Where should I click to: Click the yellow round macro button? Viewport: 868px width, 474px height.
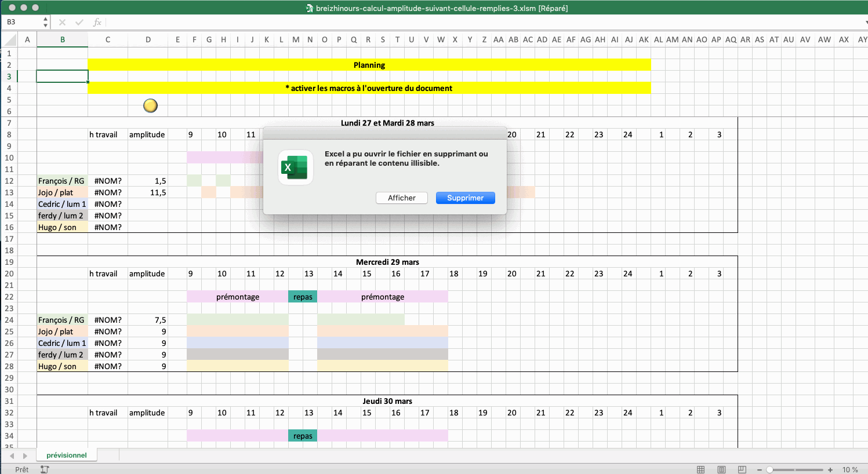coord(150,105)
